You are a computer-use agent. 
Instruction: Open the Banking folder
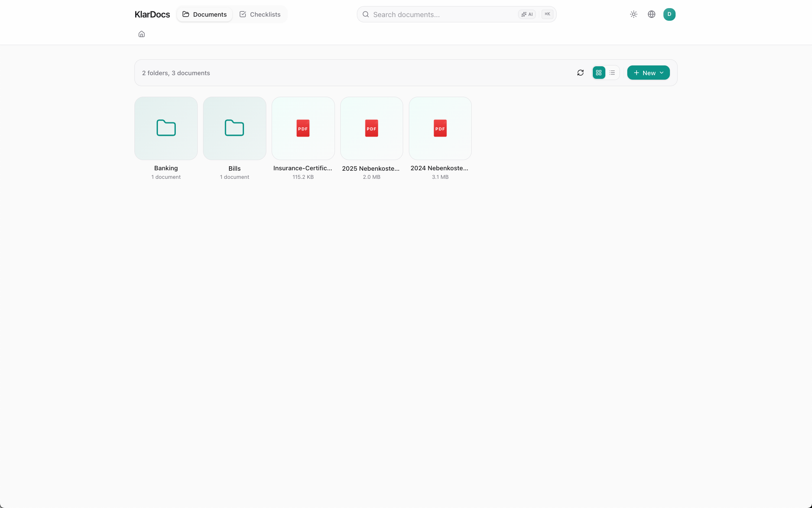click(x=166, y=128)
